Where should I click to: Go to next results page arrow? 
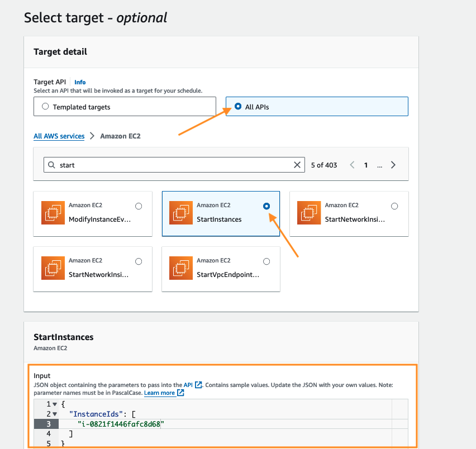(x=393, y=165)
